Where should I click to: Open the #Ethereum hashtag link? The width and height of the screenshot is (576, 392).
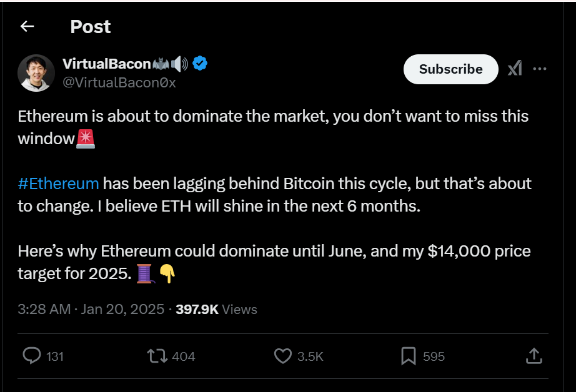(58, 184)
